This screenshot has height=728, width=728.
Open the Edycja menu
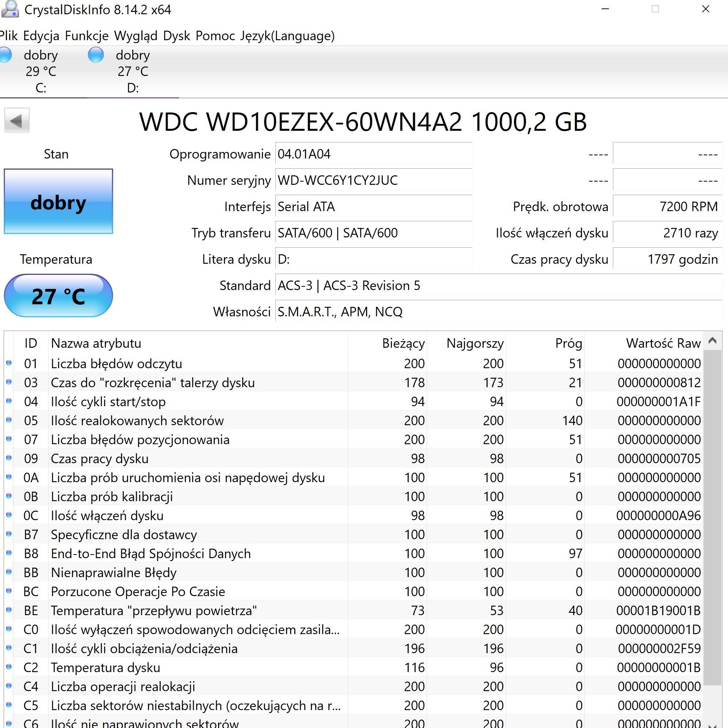[x=41, y=36]
